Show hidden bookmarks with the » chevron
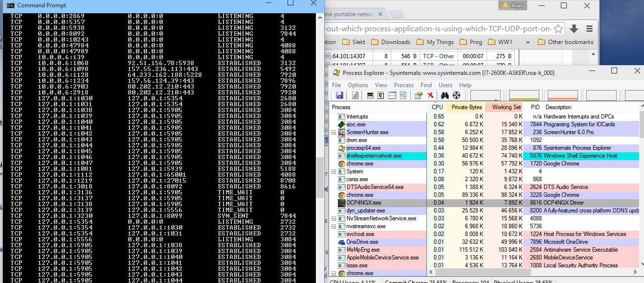The width and height of the screenshot is (644, 283). tap(528, 42)
